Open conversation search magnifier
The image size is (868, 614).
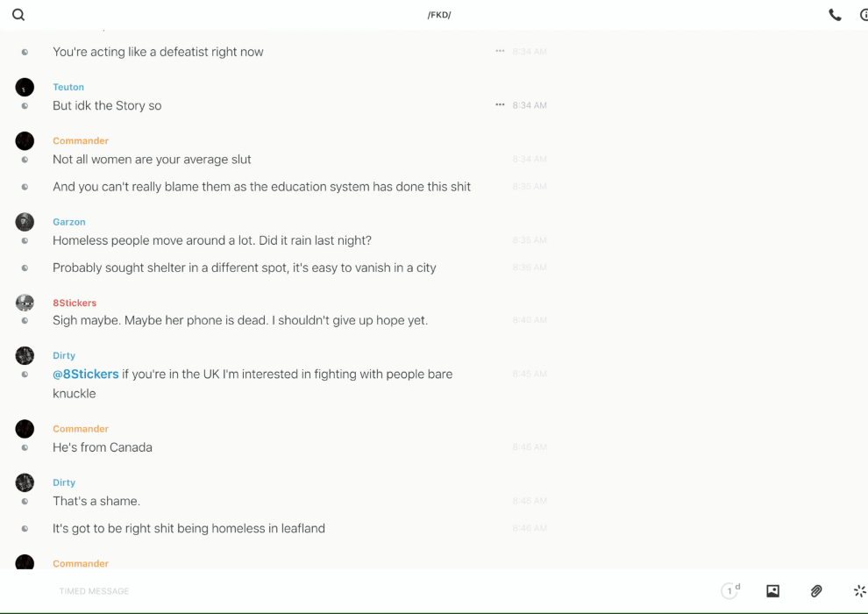pos(18,15)
